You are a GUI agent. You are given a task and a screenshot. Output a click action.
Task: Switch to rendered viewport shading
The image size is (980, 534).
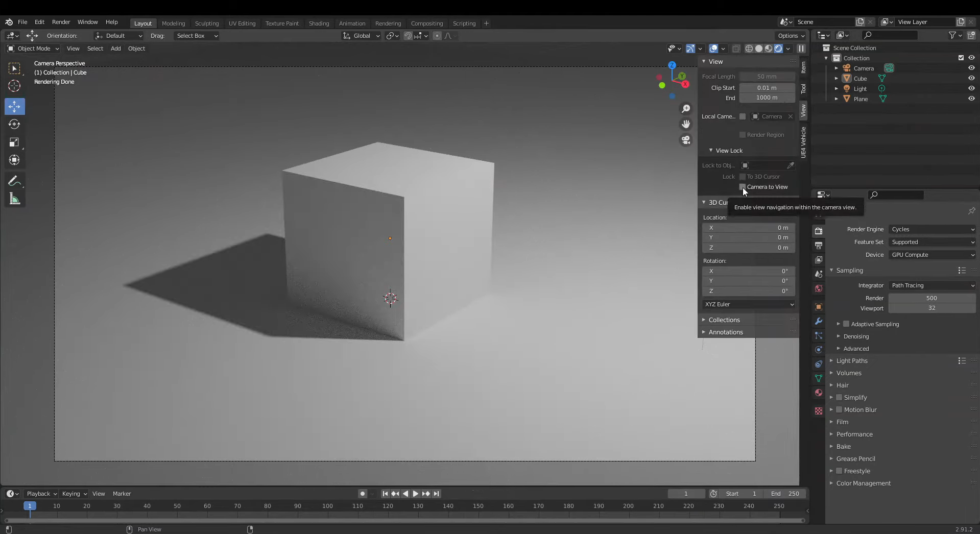tap(778, 48)
